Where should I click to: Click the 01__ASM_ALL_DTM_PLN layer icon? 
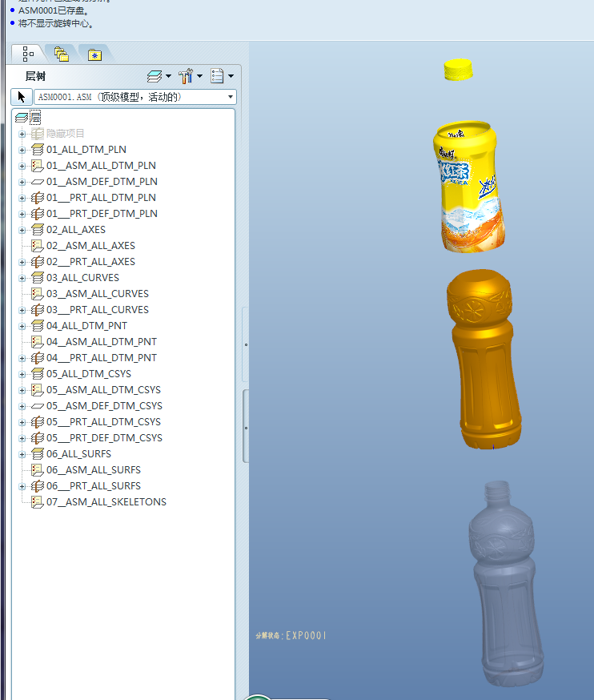pyautogui.click(x=38, y=166)
